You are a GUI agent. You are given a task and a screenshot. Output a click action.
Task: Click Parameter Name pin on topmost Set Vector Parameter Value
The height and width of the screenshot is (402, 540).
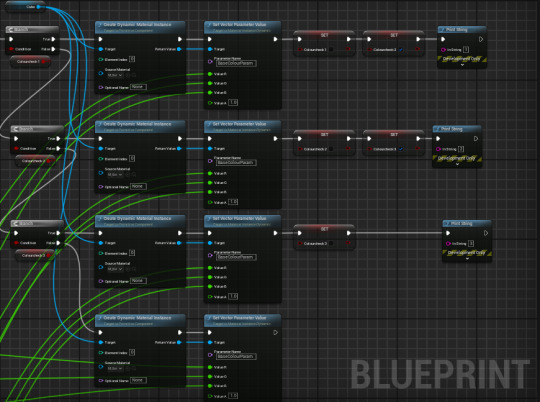pyautogui.click(x=210, y=62)
